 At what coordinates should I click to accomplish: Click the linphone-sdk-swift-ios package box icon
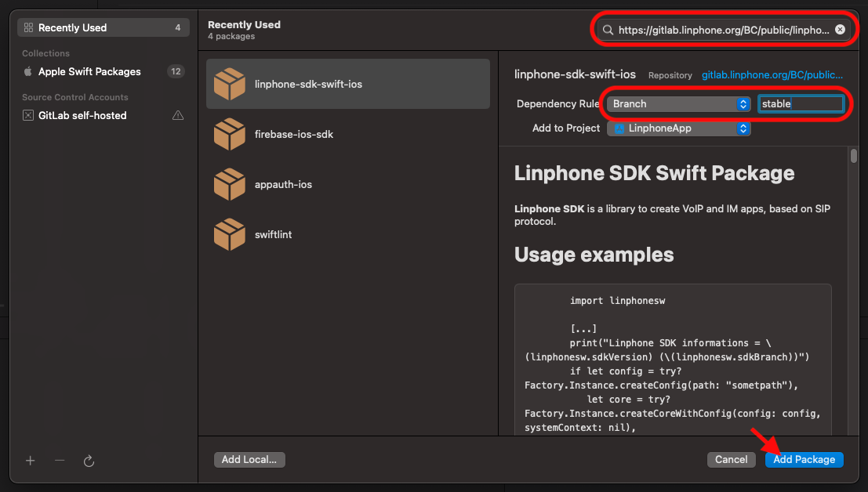click(x=229, y=84)
